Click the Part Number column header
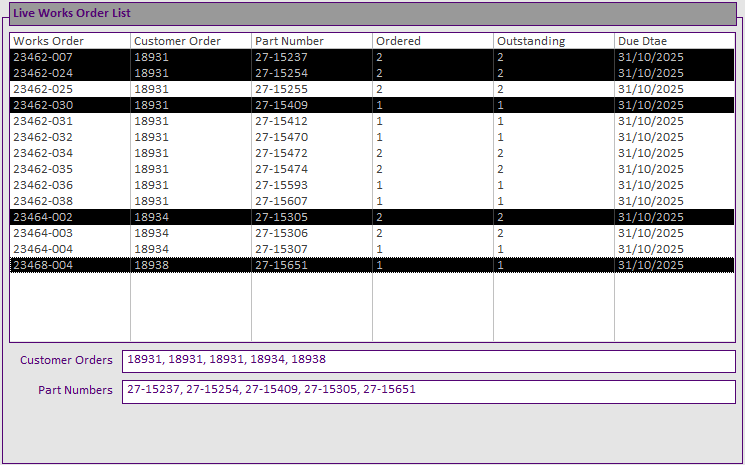 [312, 41]
